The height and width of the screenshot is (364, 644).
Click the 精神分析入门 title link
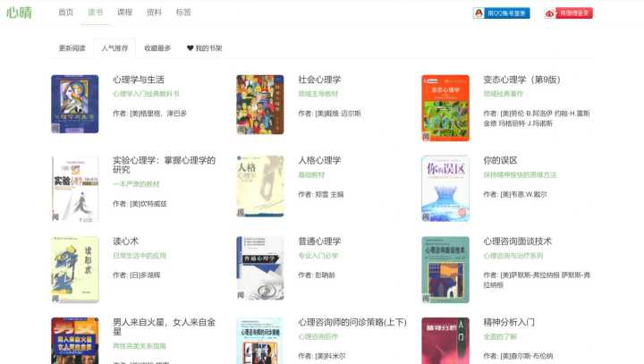point(509,322)
